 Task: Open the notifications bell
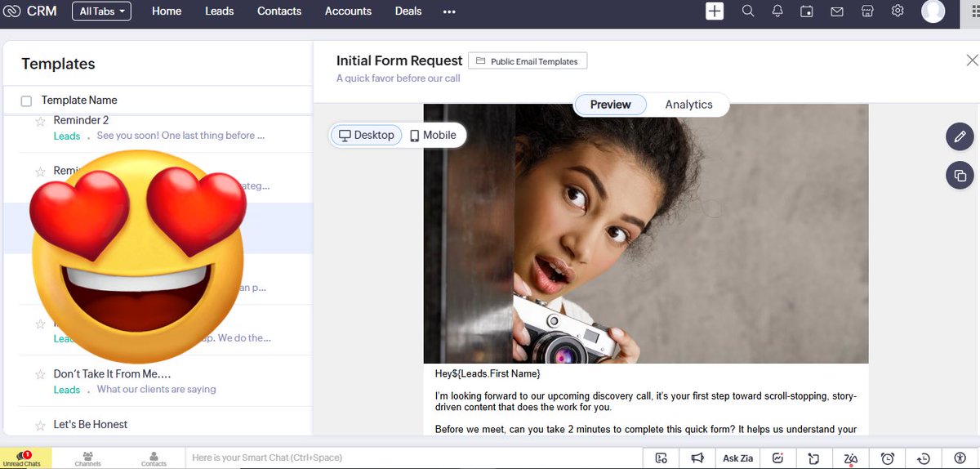(x=777, y=11)
